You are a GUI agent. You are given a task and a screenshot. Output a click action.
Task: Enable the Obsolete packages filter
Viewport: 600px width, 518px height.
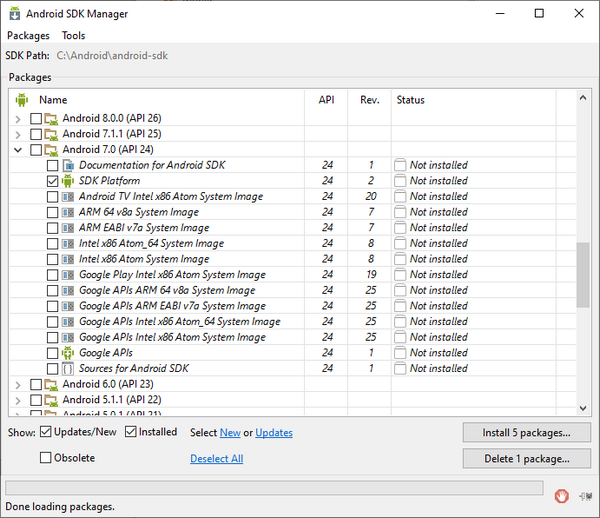coord(46,458)
